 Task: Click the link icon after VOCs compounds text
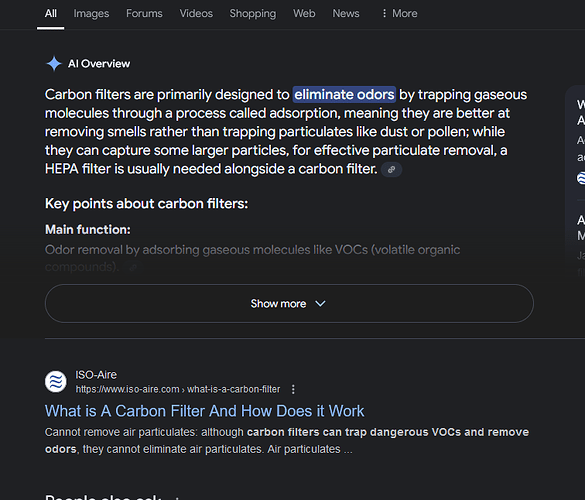133,267
